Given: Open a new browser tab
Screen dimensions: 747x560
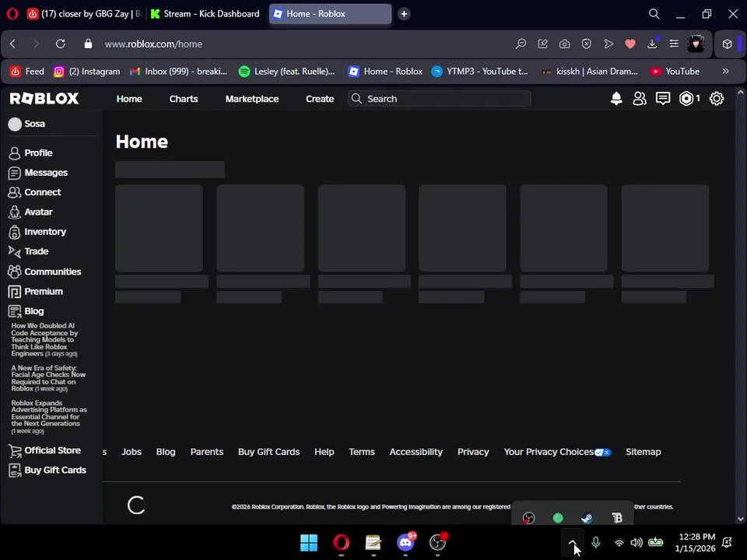Looking at the screenshot, I should (404, 14).
